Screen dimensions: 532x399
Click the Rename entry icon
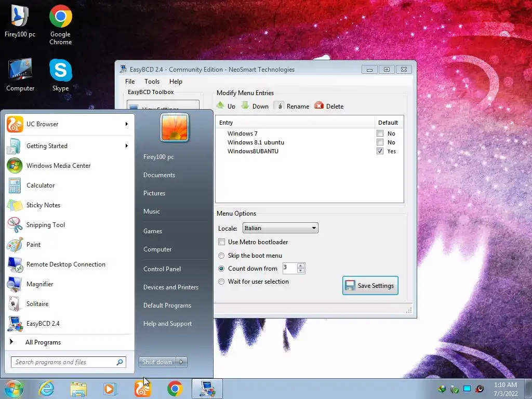[280, 106]
